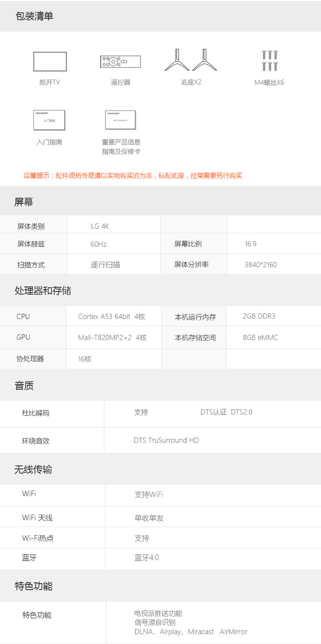The image size is (321, 644).
Task: Click the 音质 section heading
Action: [24, 386]
